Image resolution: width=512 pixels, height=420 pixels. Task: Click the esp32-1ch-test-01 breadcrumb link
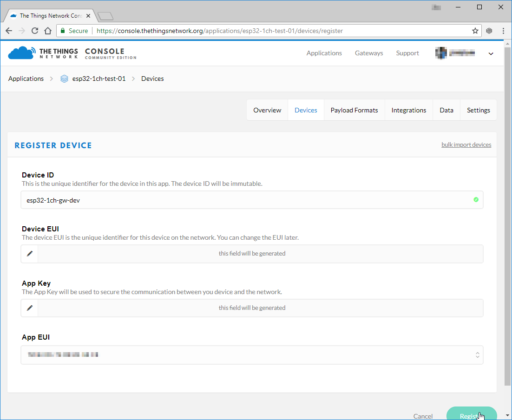(x=99, y=79)
